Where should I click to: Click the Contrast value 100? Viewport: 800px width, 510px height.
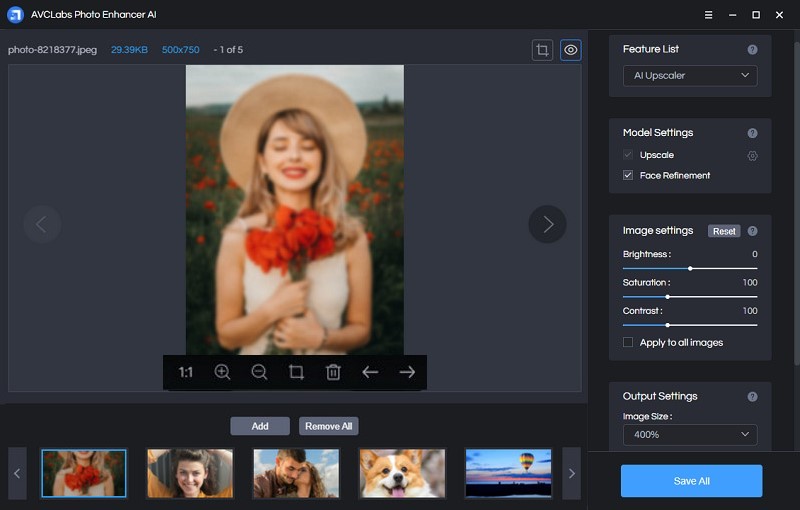750,311
